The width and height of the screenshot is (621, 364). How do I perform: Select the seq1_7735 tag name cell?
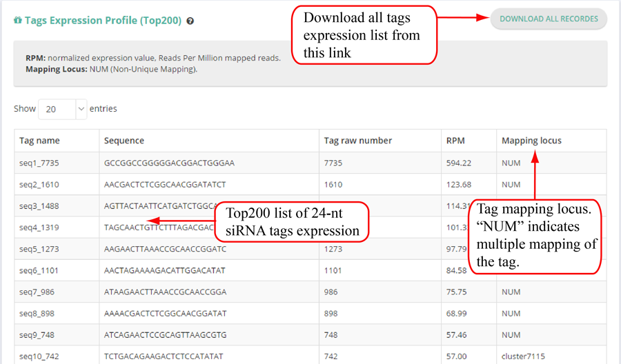point(39,163)
